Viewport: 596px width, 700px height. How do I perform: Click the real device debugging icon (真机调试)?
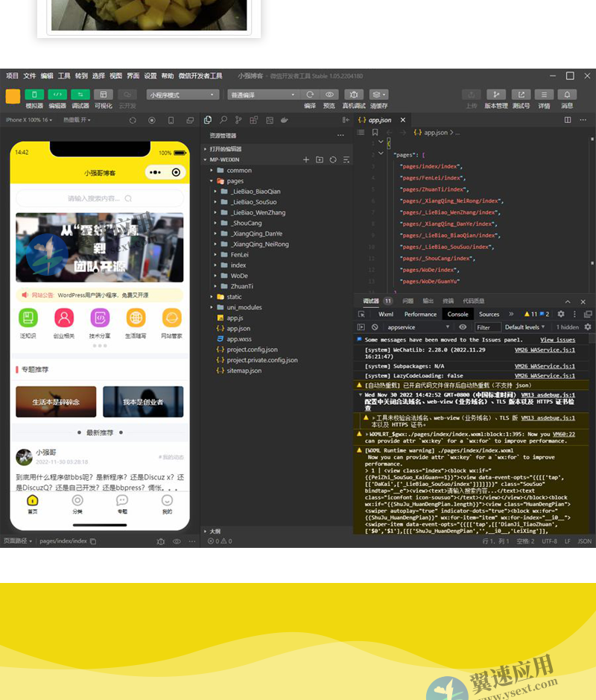coord(354,95)
